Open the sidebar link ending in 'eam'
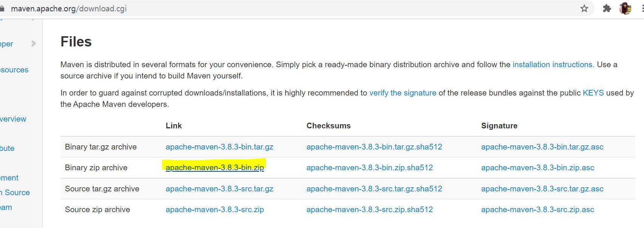The width and height of the screenshot is (644, 228). (x=6, y=207)
